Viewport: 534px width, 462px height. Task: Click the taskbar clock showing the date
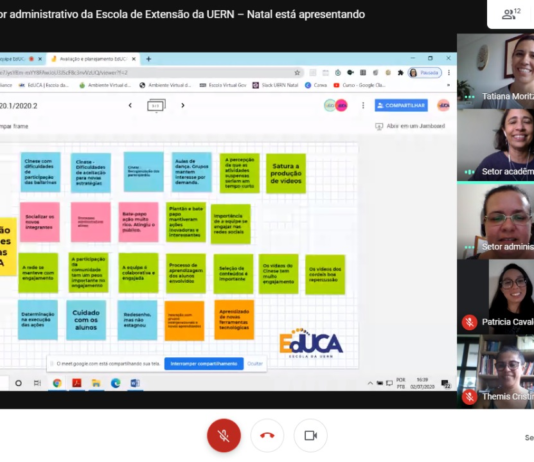pos(422,383)
